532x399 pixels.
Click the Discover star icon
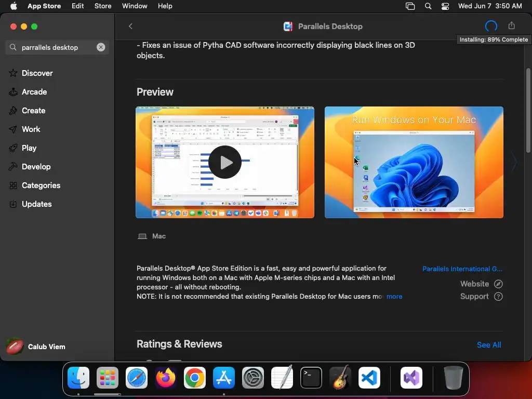point(13,73)
